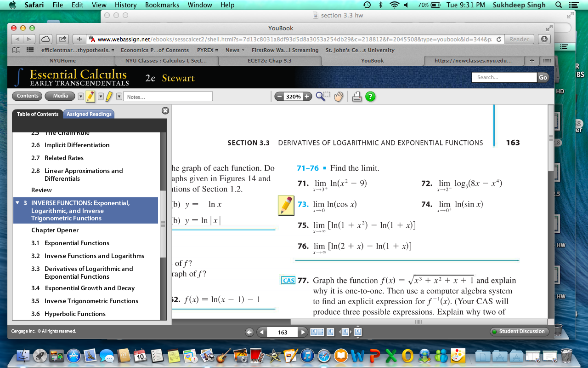Go to the previous page in page navigator
The image size is (588, 368).
pos(261,332)
